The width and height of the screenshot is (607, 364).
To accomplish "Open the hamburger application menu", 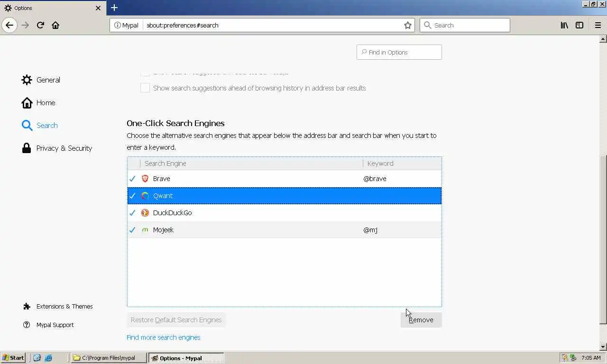I will coord(598,25).
